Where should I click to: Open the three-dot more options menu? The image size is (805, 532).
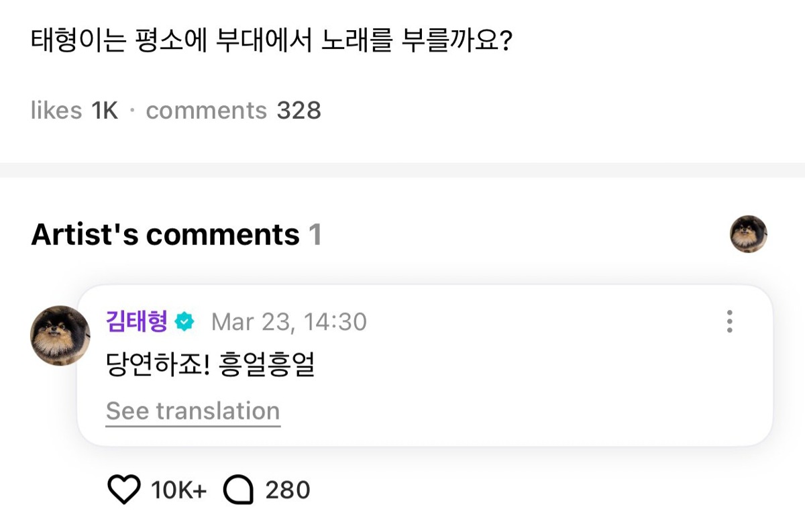pos(729,322)
